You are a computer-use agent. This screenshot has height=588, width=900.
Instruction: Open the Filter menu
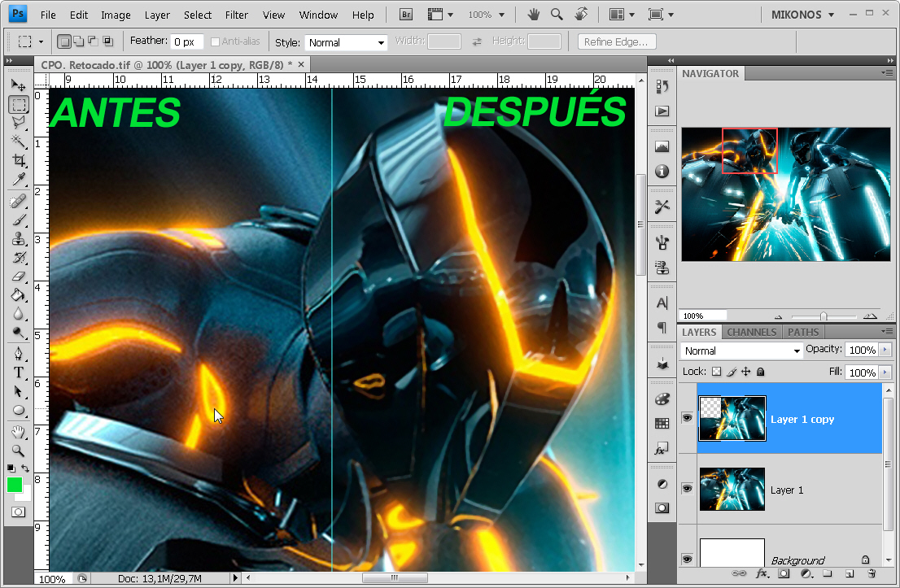click(x=236, y=15)
